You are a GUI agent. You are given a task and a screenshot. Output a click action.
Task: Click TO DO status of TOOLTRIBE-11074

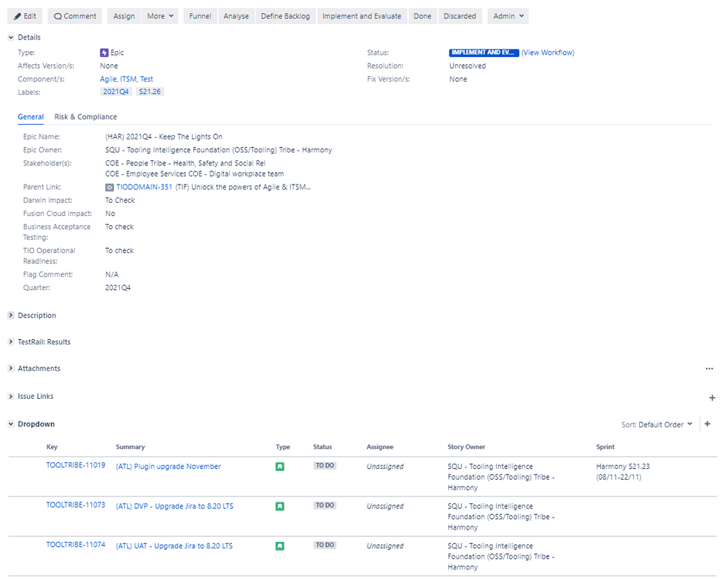325,545
